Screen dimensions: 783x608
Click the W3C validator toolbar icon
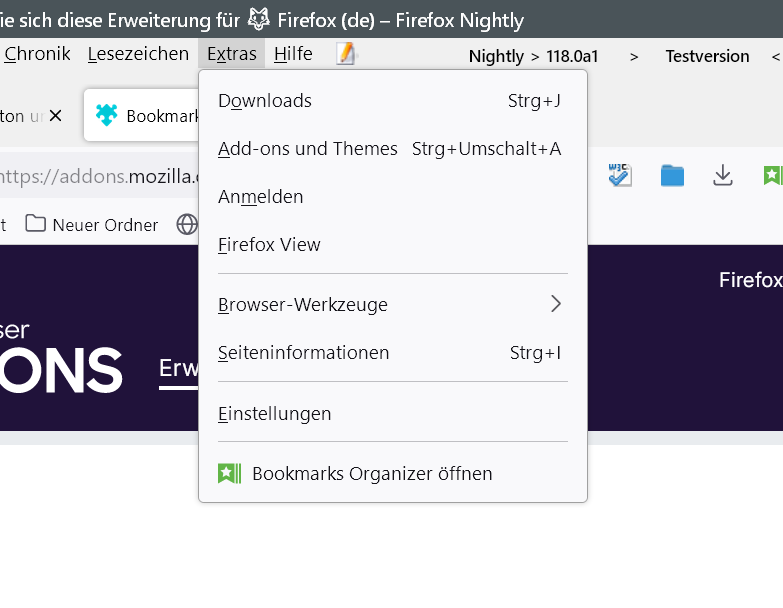click(620, 176)
